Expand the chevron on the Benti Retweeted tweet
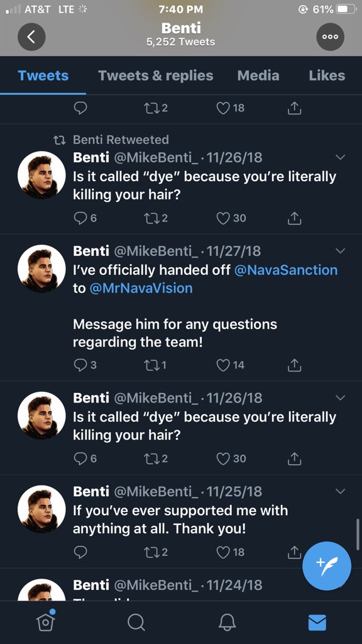Viewport: 362px width, 644px height. point(340,157)
